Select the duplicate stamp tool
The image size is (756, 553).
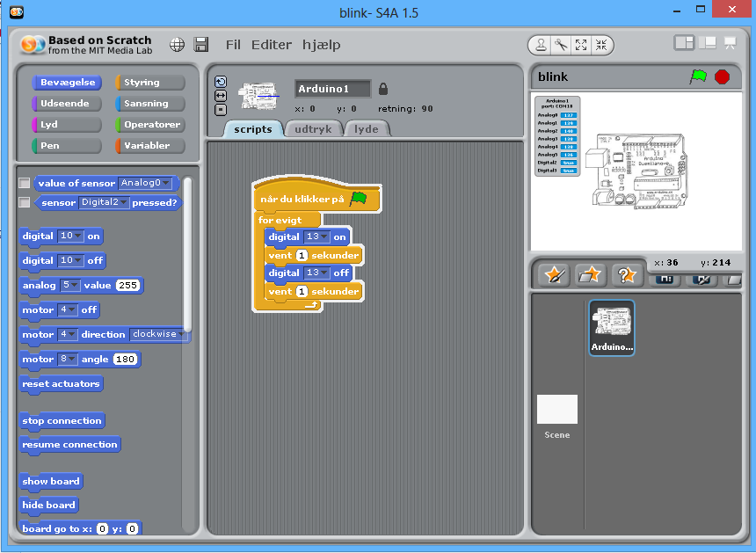[541, 45]
